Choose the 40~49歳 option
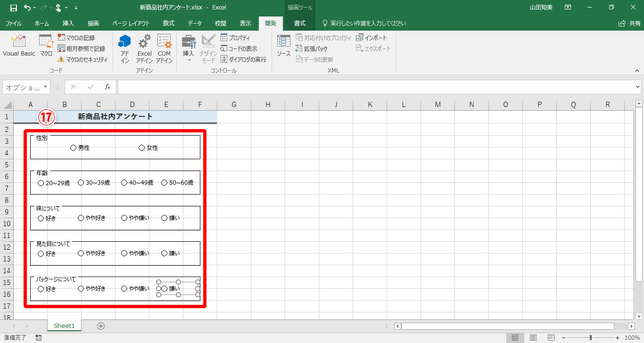This screenshot has width=644, height=343. click(137, 183)
